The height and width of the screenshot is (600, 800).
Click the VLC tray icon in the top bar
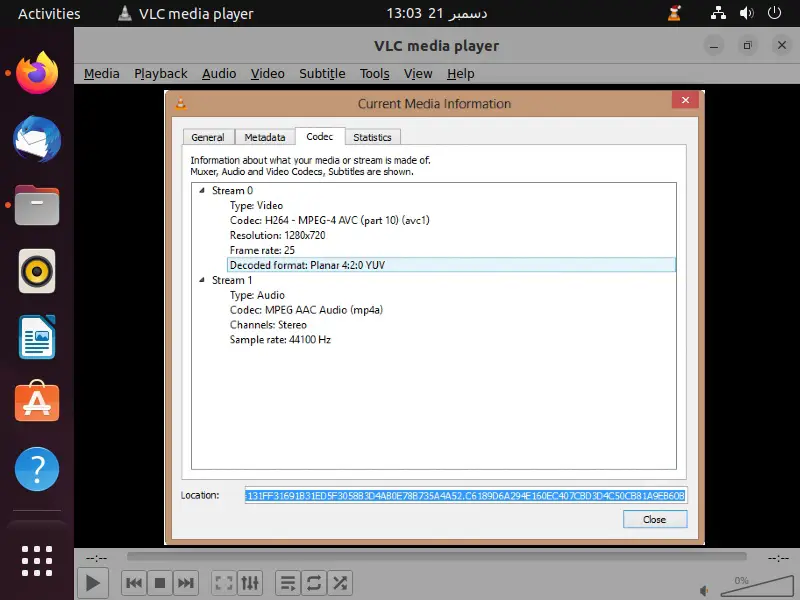(674, 13)
